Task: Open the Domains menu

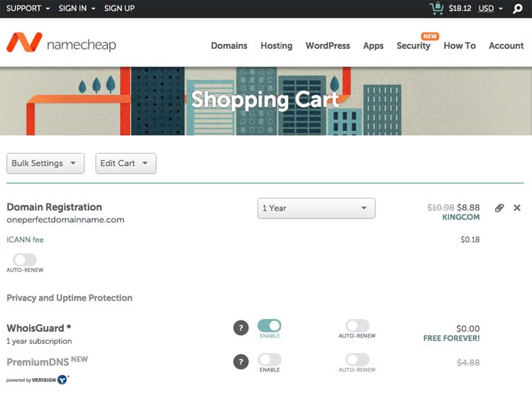Action: [x=229, y=45]
